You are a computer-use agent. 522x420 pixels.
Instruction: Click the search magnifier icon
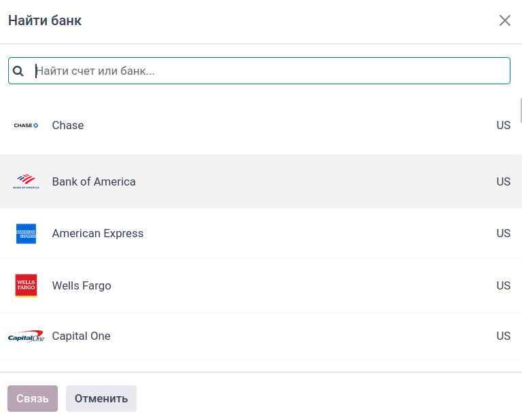18,71
